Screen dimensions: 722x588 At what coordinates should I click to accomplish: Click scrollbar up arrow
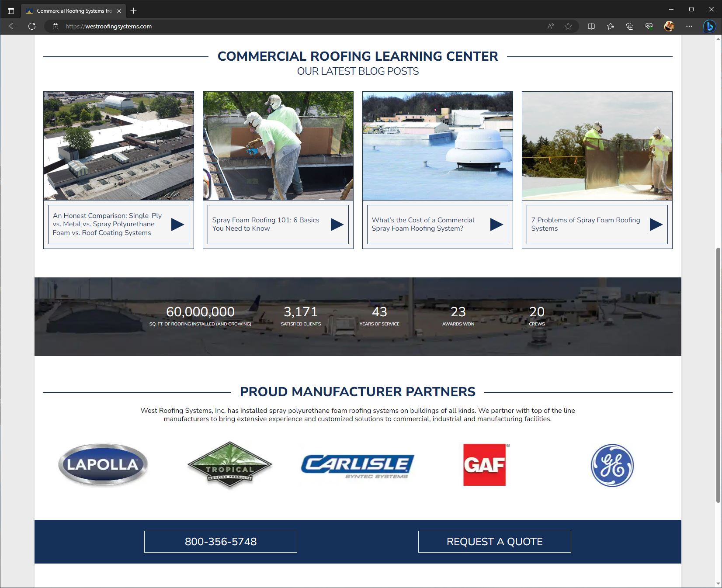point(718,39)
